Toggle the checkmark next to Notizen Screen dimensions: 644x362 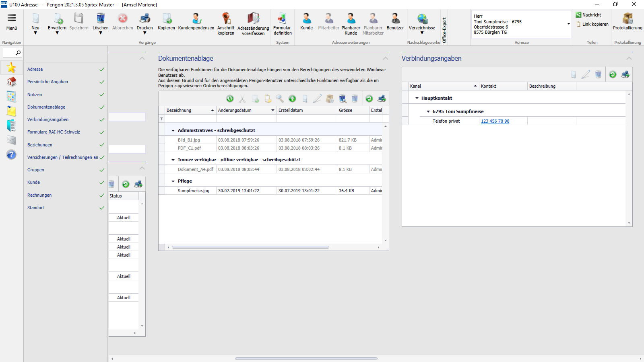pyautogui.click(x=102, y=95)
